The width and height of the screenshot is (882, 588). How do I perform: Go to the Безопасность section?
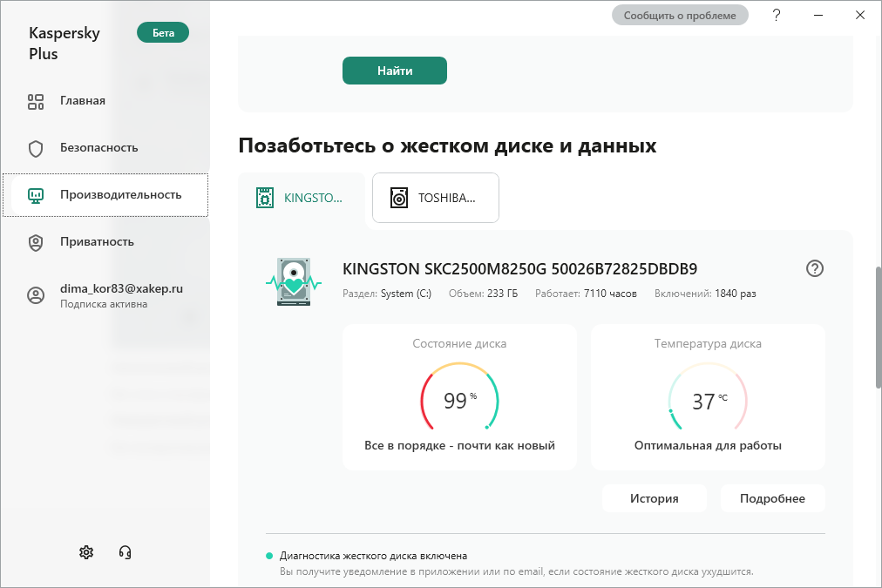[x=105, y=148]
